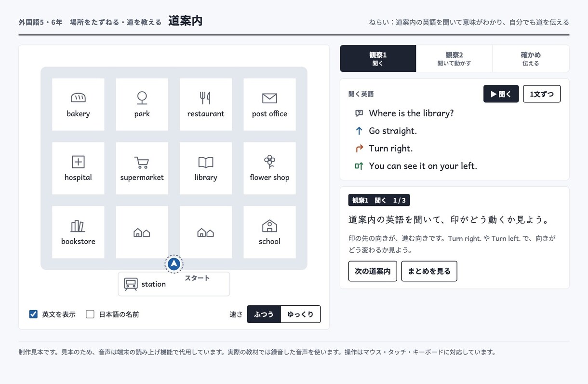The height and width of the screenshot is (384, 588).
Task: Click the restaurant fork and knife icon
Action: 205,98
